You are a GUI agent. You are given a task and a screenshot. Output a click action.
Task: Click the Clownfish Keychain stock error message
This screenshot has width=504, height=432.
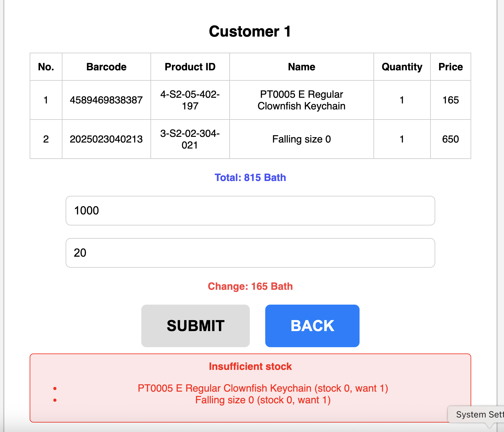[263, 388]
